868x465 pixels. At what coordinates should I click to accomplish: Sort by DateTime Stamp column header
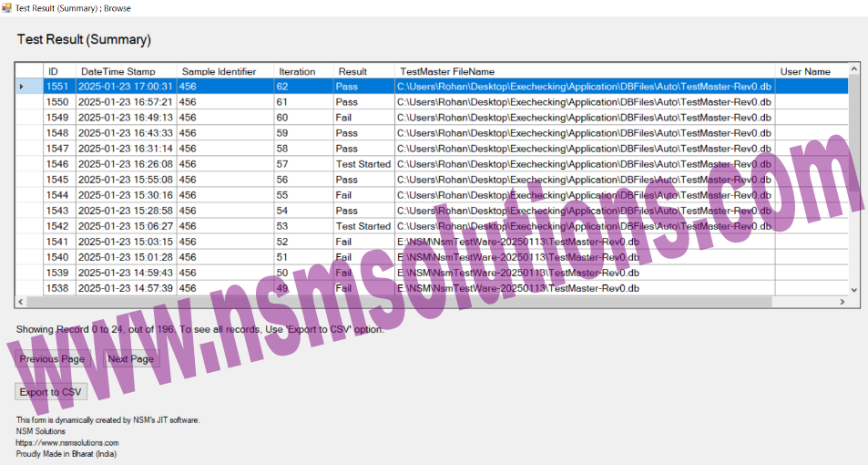tap(118, 71)
